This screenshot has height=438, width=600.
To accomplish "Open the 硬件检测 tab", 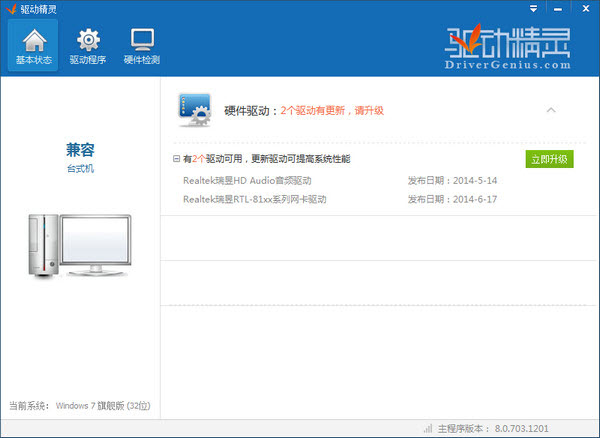I will coord(142,46).
